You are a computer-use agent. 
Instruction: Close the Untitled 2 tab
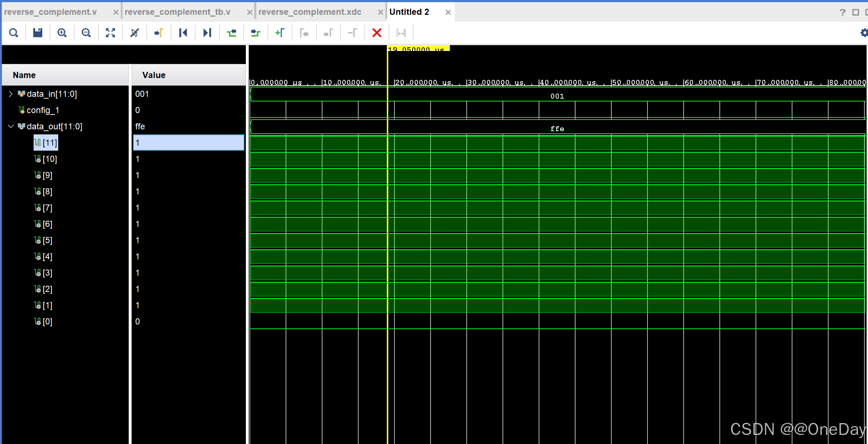pos(448,12)
